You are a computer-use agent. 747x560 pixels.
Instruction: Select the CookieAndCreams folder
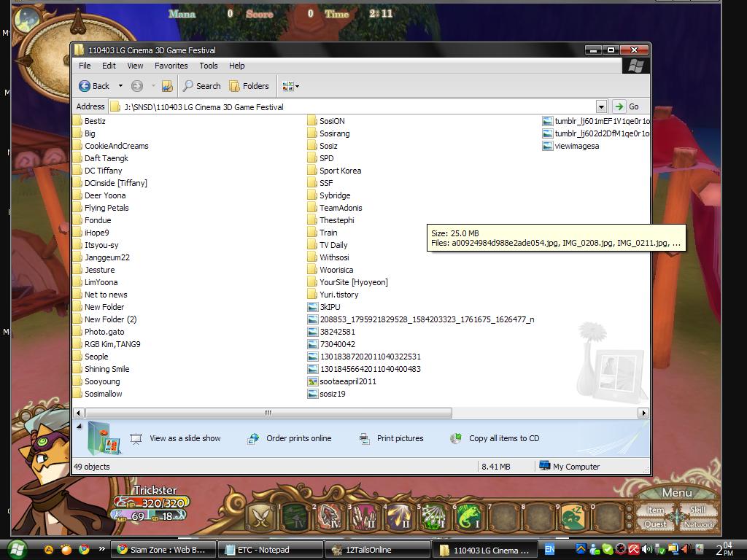pyautogui.click(x=112, y=146)
